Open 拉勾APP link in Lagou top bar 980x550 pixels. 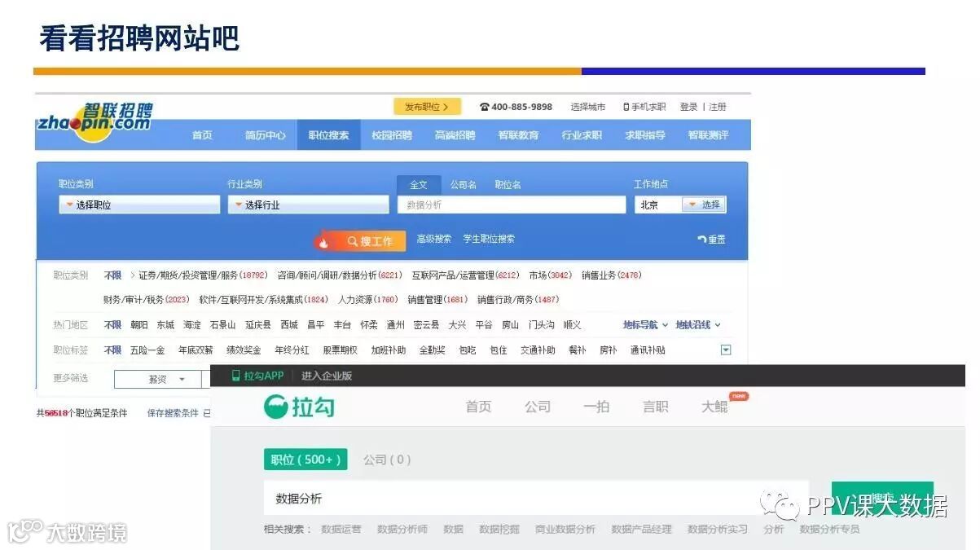(x=257, y=376)
